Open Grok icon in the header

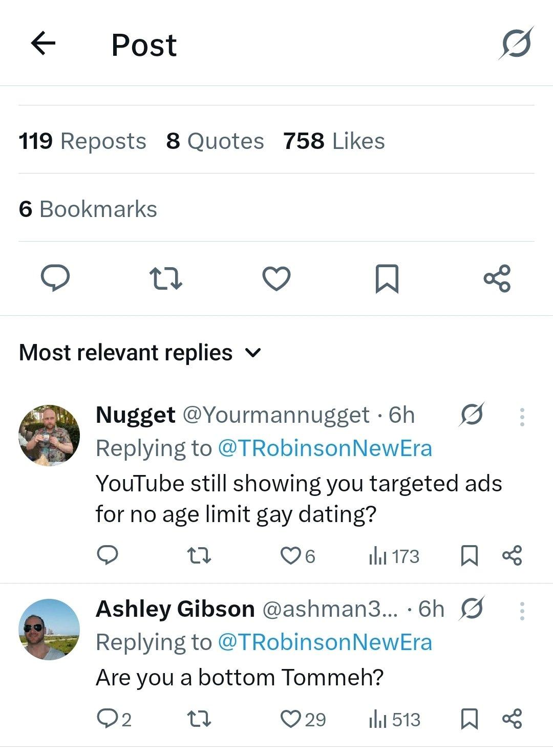point(516,43)
